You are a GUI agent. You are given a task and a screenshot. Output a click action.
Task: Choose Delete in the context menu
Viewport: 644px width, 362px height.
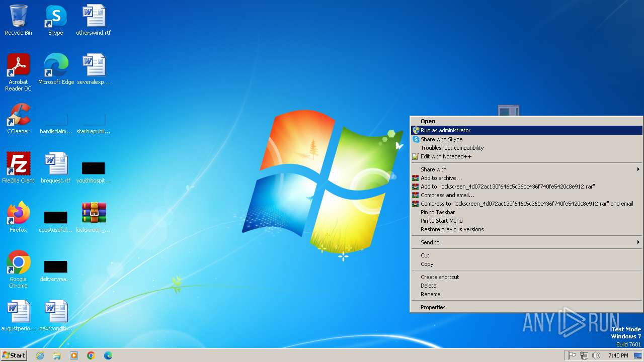tap(527, 286)
